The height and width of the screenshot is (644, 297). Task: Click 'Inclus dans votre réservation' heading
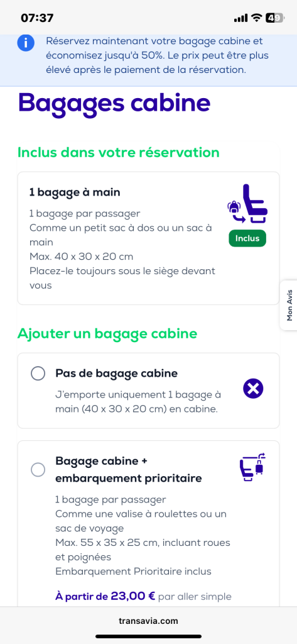pos(119,152)
